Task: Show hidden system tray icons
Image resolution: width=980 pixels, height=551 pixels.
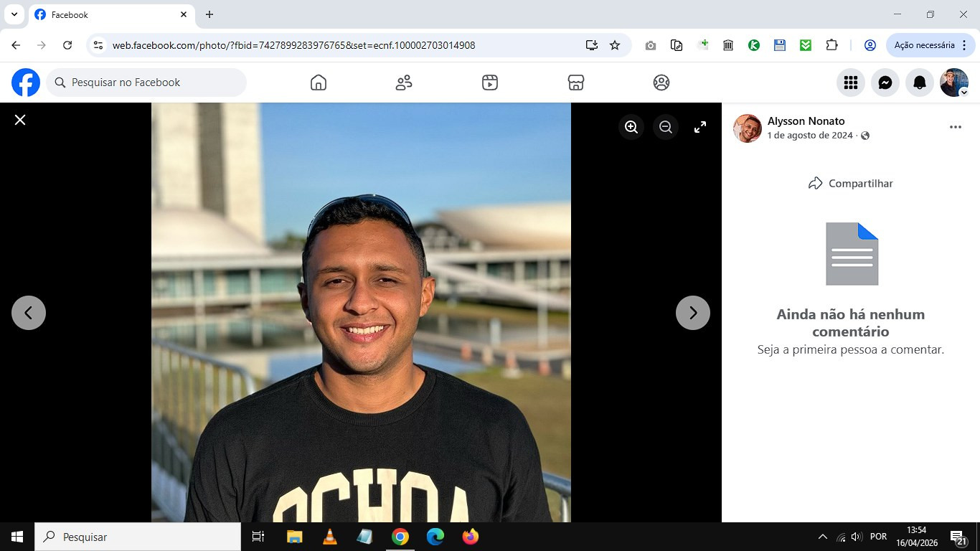Action: click(x=822, y=537)
